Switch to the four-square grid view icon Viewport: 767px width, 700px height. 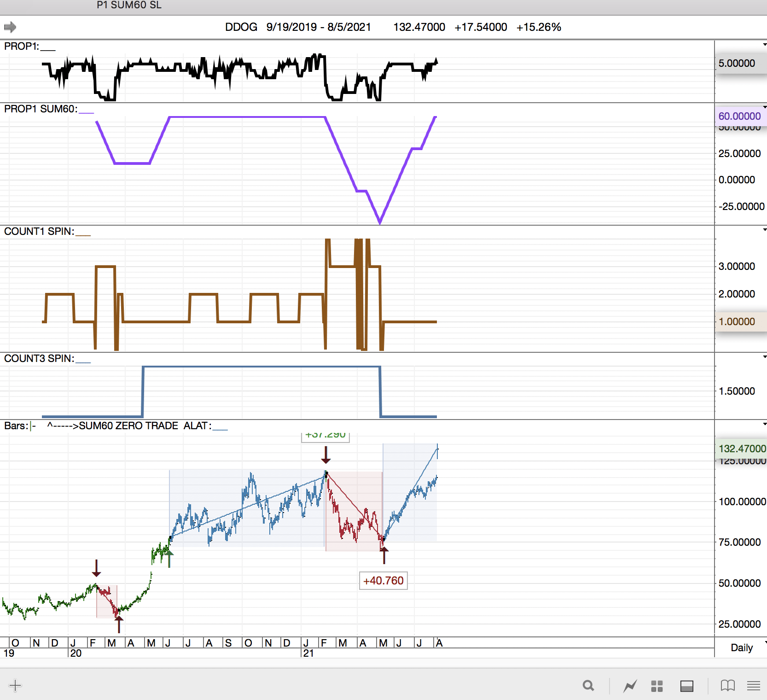(x=657, y=686)
